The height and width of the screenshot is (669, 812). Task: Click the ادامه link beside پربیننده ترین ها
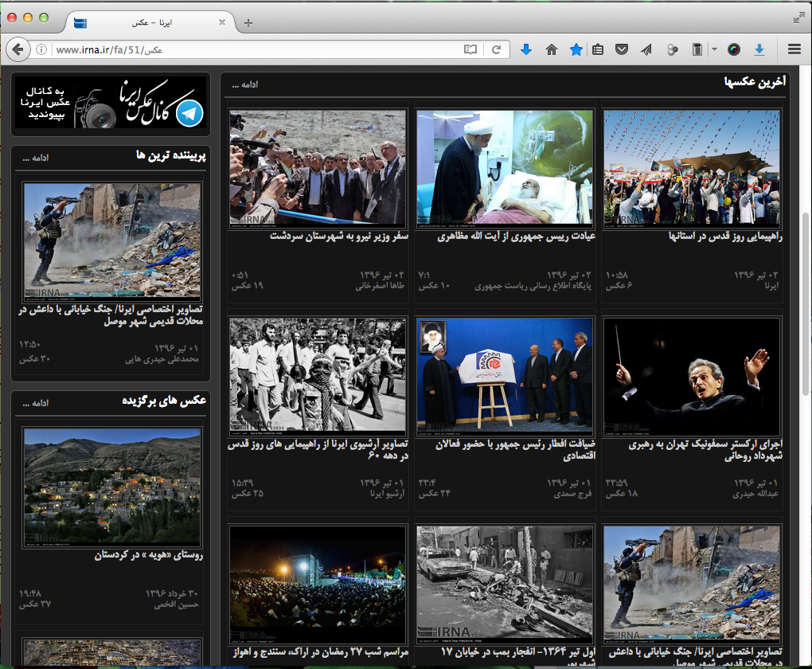point(36,158)
